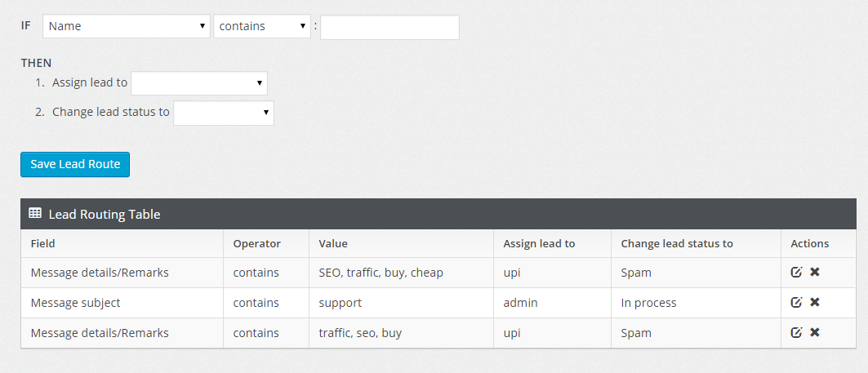Expand the Assign lead to dropdown
The height and width of the screenshot is (373, 868).
tap(199, 83)
